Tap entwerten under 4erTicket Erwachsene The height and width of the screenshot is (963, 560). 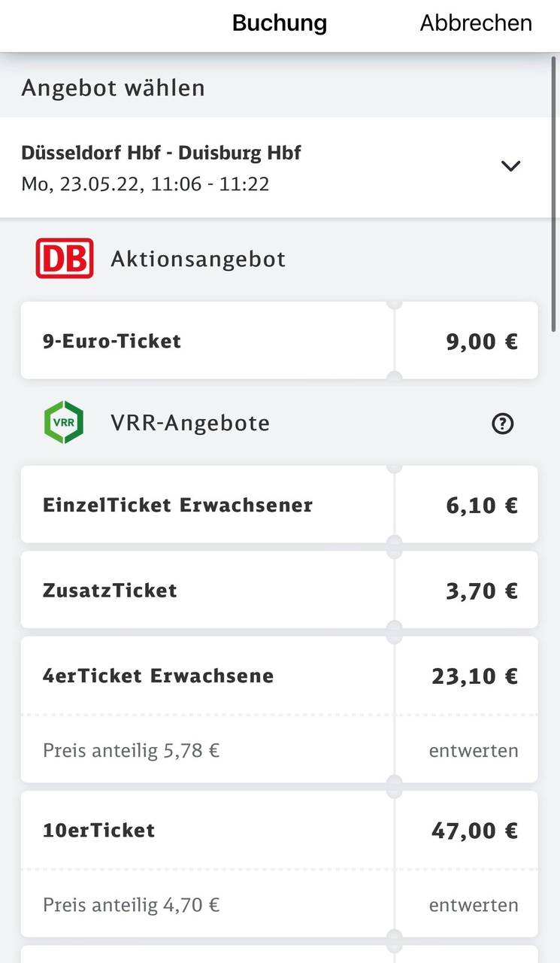click(x=474, y=750)
